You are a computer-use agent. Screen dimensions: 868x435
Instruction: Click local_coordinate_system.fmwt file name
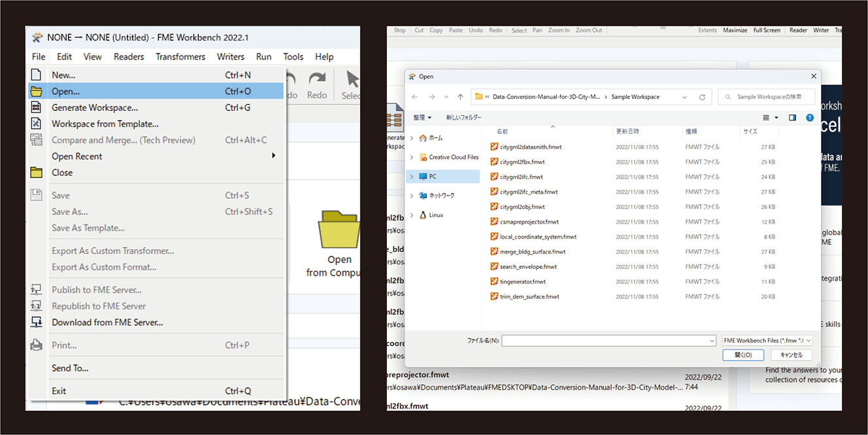[x=538, y=237]
